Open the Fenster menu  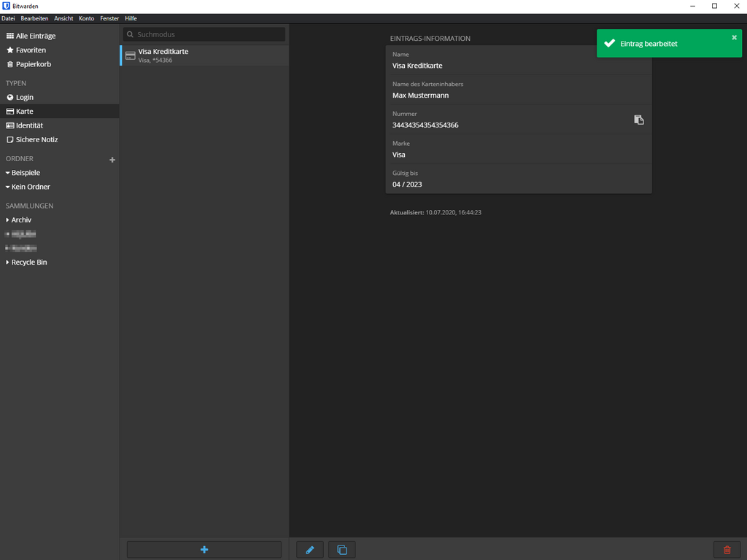click(109, 18)
